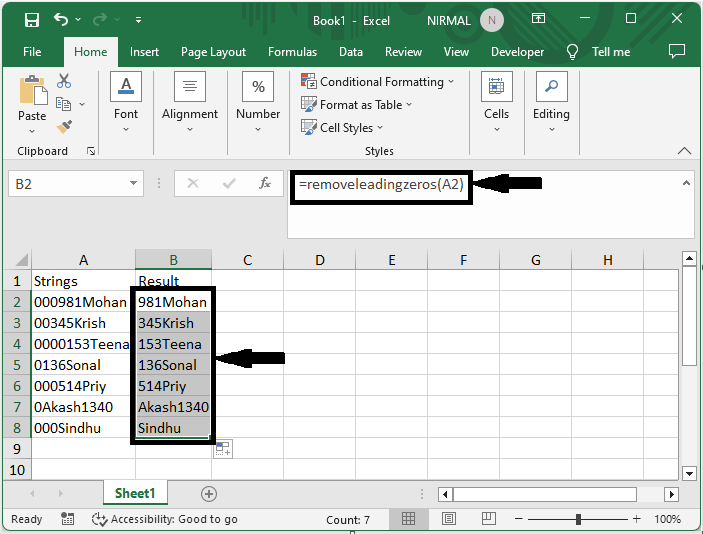This screenshot has width=703, height=534.
Task: Confirm entry with the checkmark icon
Action: [x=229, y=183]
